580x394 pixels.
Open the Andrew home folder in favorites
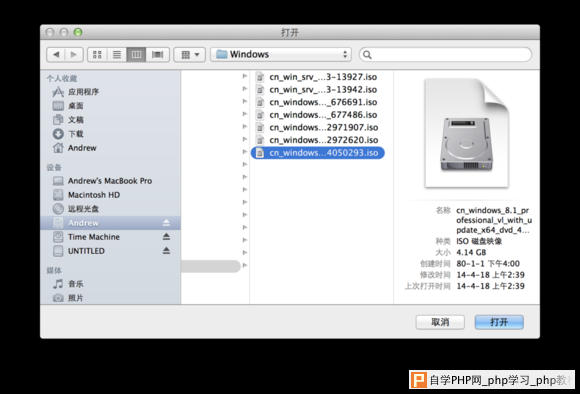pyautogui.click(x=110, y=148)
